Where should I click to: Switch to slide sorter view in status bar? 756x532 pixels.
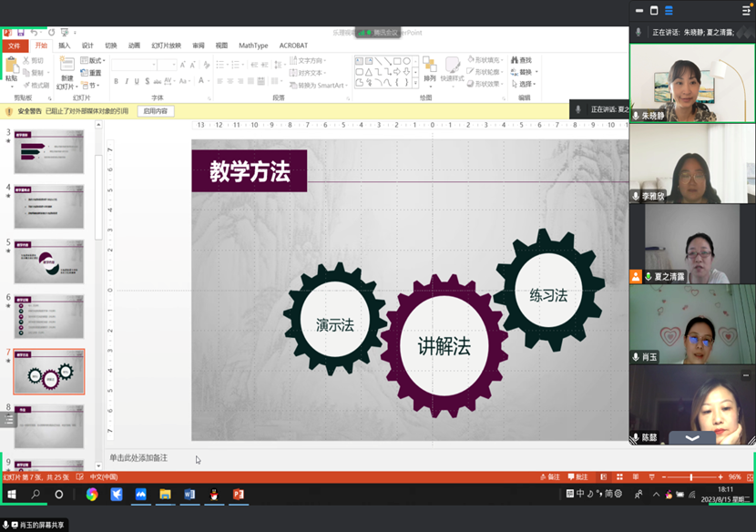[618, 476]
